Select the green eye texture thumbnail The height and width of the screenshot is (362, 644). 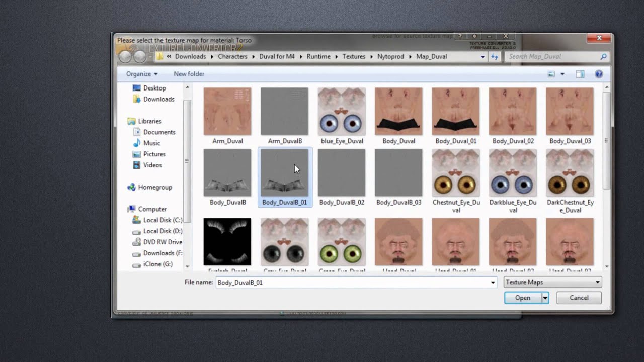tap(342, 242)
